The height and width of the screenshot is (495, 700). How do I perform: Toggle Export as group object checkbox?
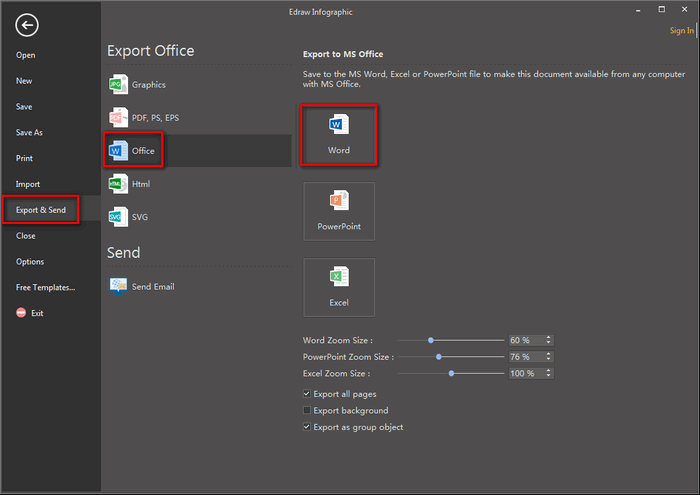point(307,427)
